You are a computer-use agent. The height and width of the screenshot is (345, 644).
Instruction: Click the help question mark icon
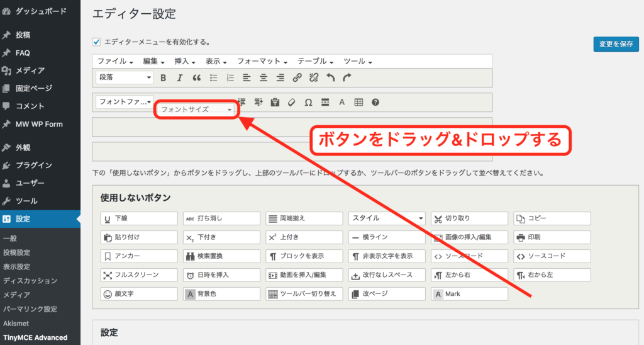[375, 102]
